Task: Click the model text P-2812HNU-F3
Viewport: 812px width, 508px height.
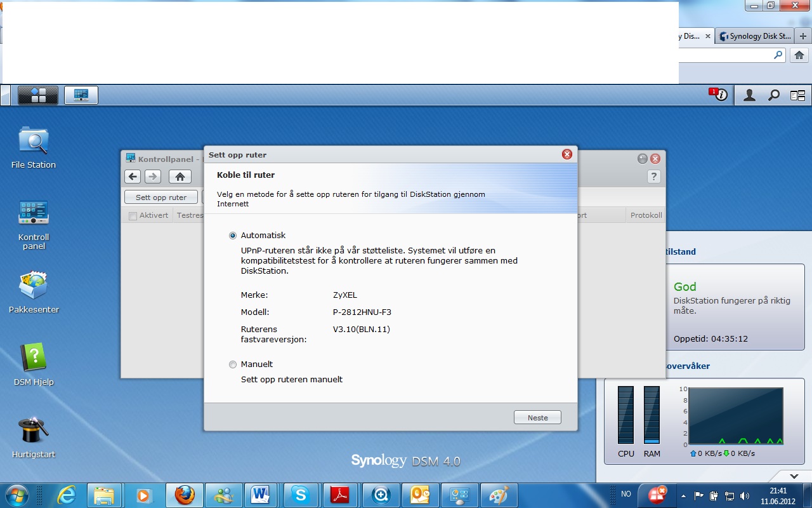Action: (362, 312)
